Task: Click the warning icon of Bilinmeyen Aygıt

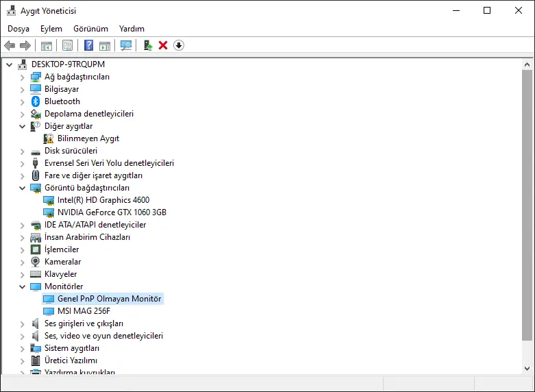Action: coord(49,138)
